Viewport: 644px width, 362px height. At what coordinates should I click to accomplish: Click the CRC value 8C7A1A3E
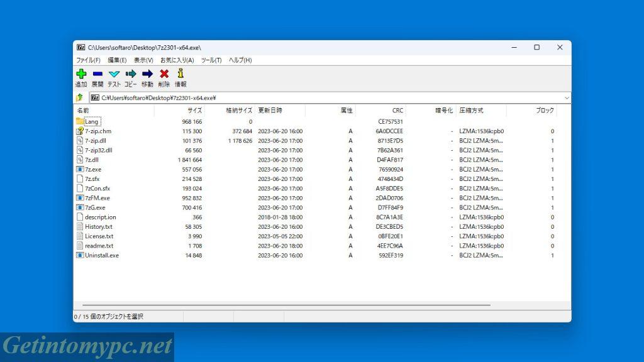tap(390, 217)
